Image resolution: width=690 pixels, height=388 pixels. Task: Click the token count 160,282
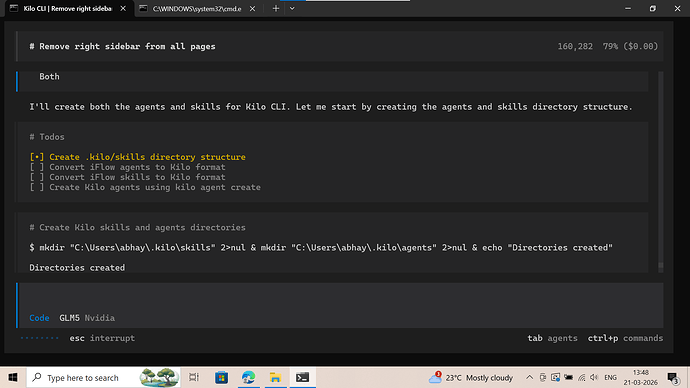click(x=575, y=47)
